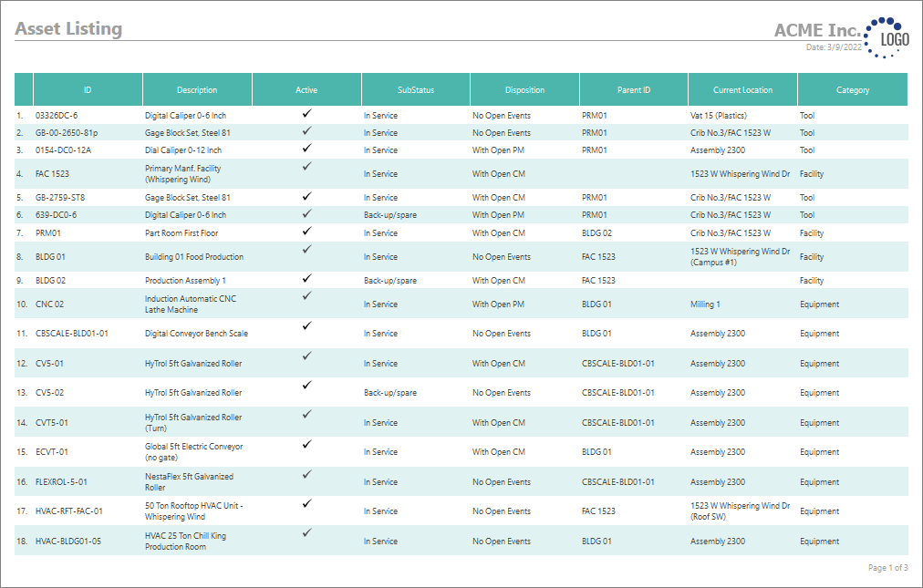Image resolution: width=923 pixels, height=588 pixels.
Task: Select asset ID BLDG 02 in ID column
Action: click(51, 280)
